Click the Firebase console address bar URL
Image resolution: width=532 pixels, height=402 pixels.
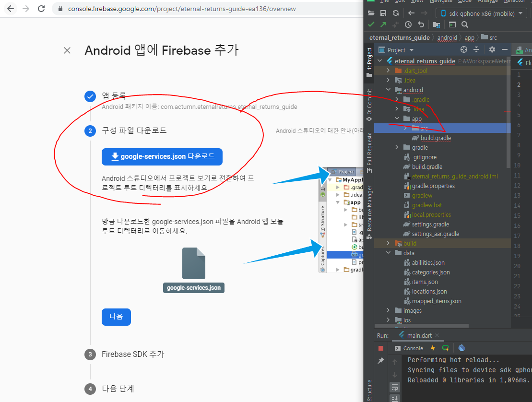click(x=182, y=9)
